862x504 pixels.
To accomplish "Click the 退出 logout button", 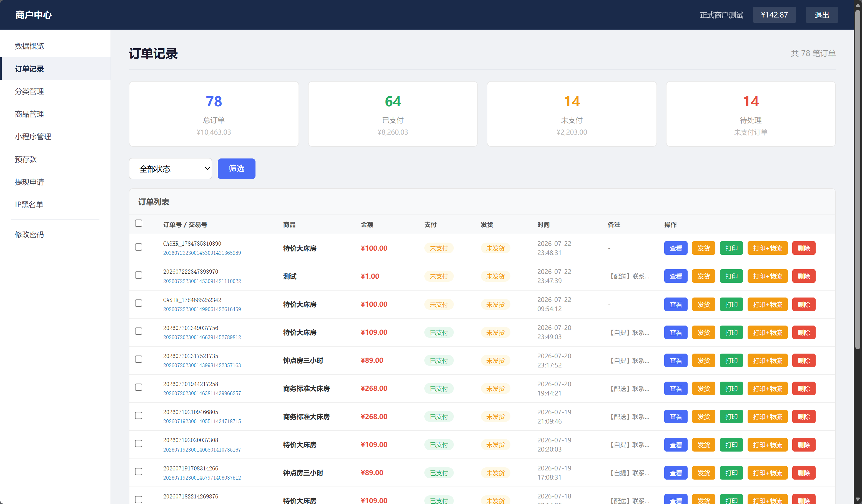I will pos(822,15).
